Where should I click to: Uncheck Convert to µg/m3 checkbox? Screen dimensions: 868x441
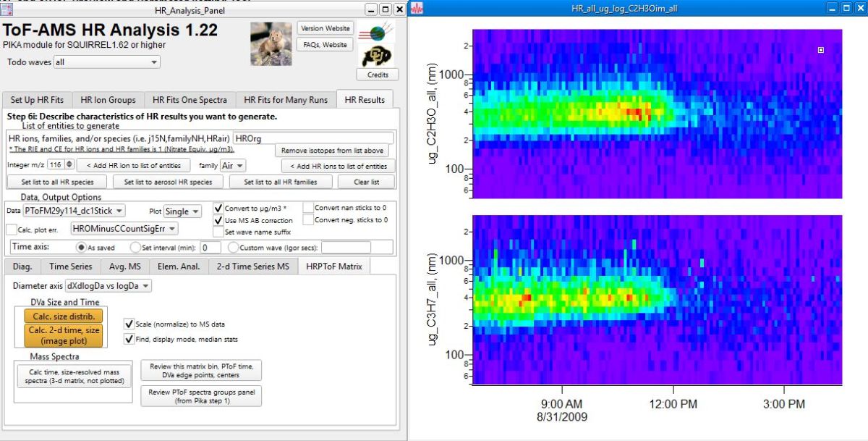(218, 208)
